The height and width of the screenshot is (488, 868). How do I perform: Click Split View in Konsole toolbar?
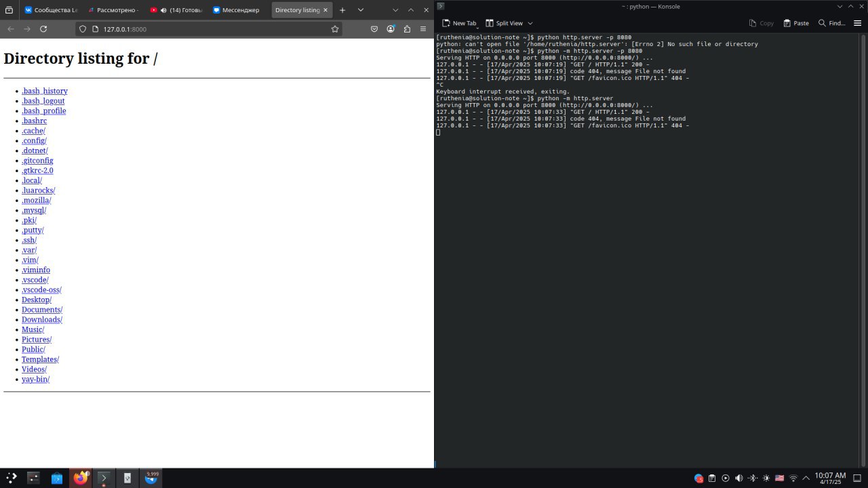point(505,23)
